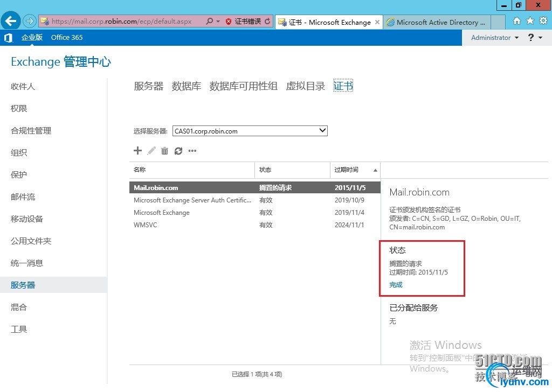The width and height of the screenshot is (552, 392).
Task: Open 混合 in the left navigation
Action: [x=19, y=307]
